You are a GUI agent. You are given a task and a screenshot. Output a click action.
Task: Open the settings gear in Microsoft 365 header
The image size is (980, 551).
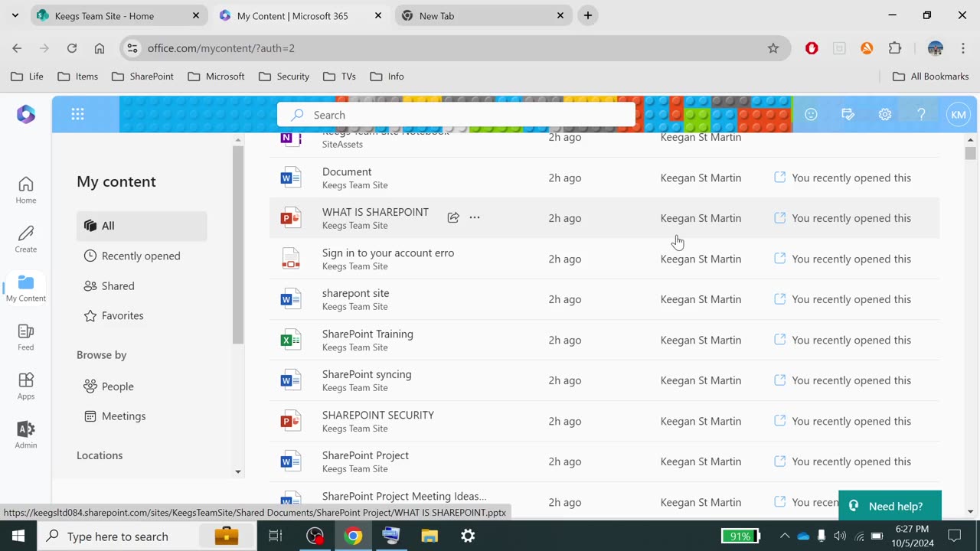click(884, 115)
